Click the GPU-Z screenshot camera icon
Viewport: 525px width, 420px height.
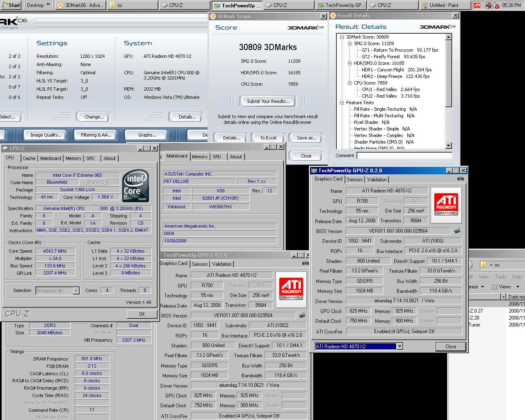[x=461, y=179]
